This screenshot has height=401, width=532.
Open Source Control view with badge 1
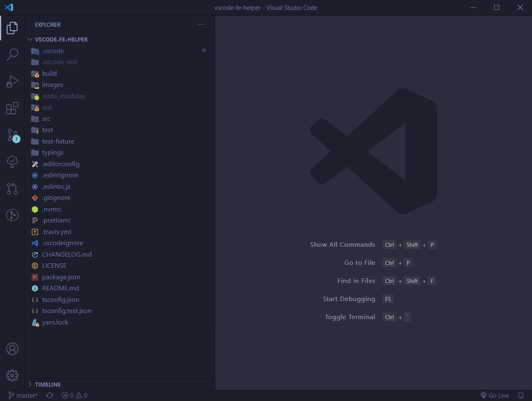pyautogui.click(x=12, y=134)
